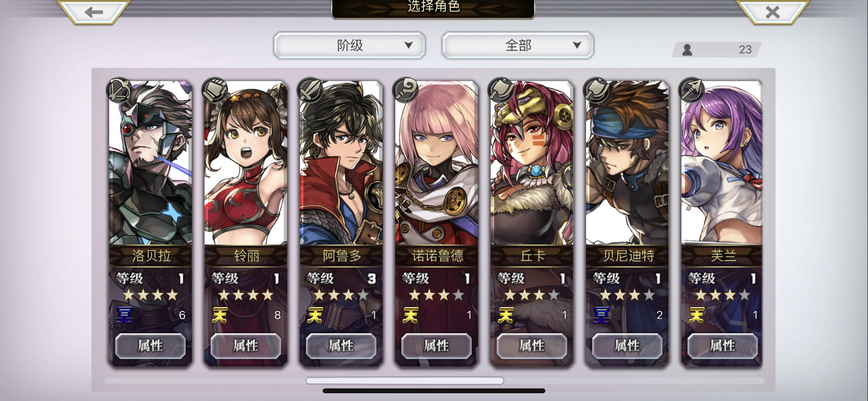Open 属性 for 诺诺鲁德
The image size is (868, 401).
[x=436, y=346]
